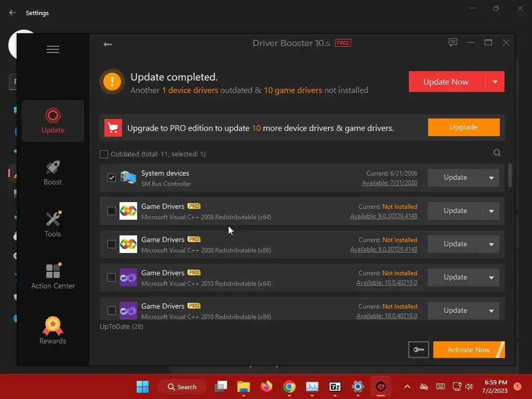Screen dimensions: 532x399
Task: Open the Rewards sidebar tab
Action: click(x=53, y=330)
